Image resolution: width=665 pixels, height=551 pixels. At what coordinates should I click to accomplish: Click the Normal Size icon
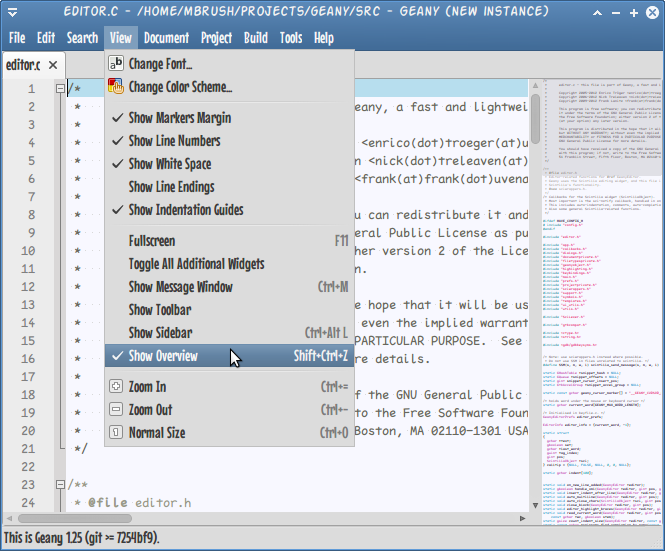pyautogui.click(x=116, y=432)
